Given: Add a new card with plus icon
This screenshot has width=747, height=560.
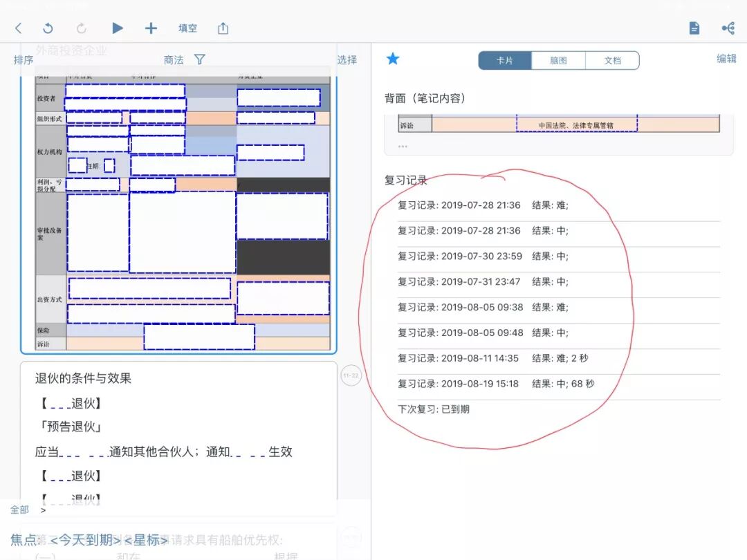Looking at the screenshot, I should tap(151, 28).
